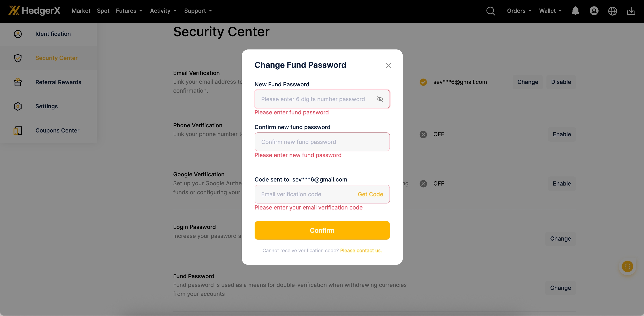
Task: Open the Market page
Action: click(81, 11)
